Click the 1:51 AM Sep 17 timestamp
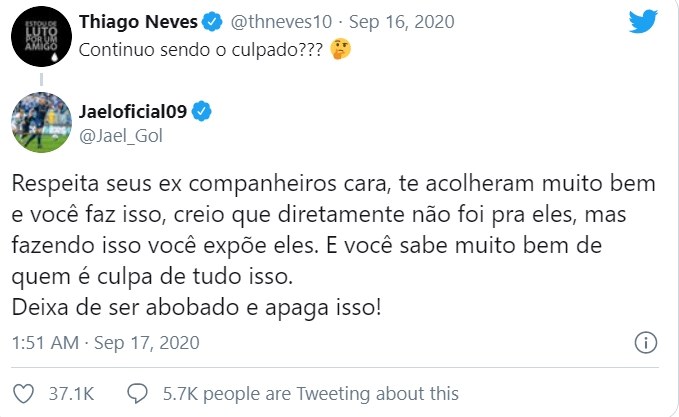 [x=106, y=343]
